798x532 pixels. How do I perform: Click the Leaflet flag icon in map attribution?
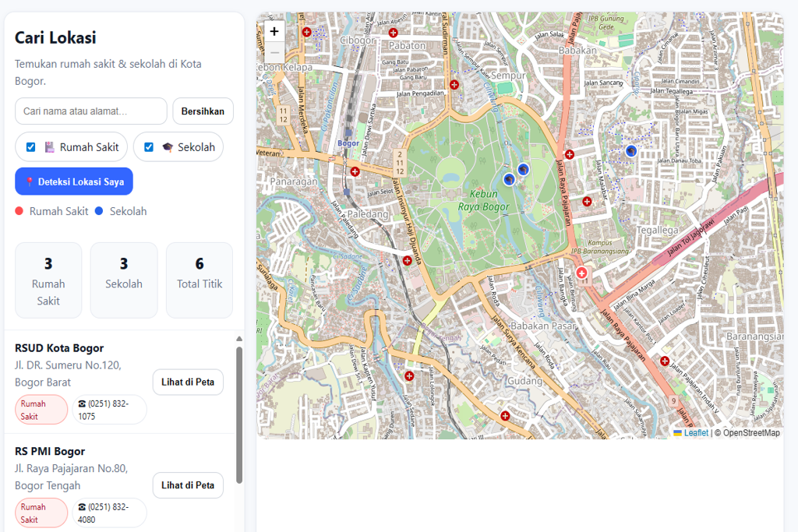tap(678, 433)
